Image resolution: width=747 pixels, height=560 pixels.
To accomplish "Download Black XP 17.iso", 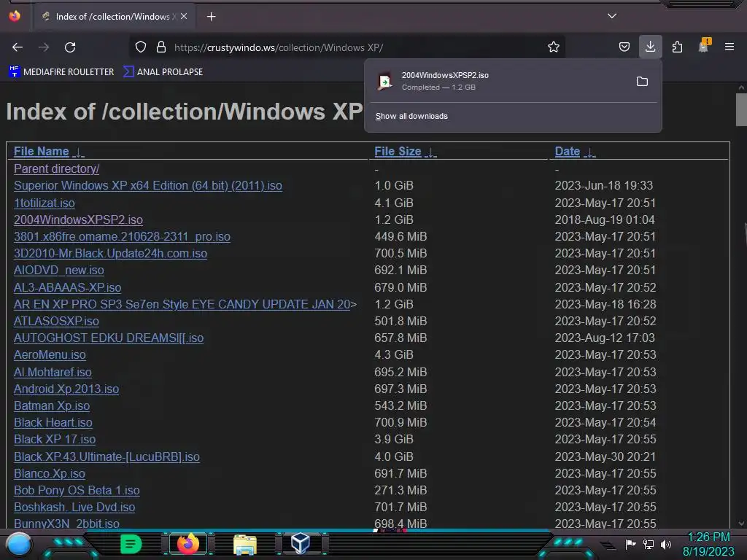I will point(55,440).
